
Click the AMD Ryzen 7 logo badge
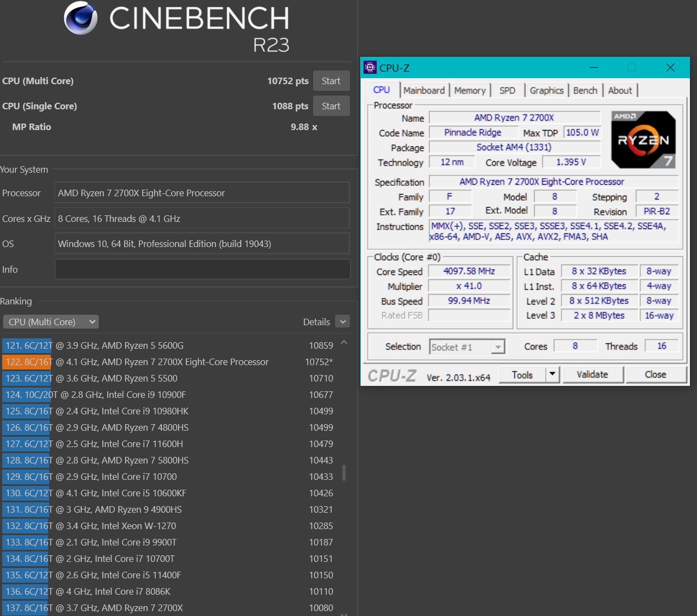[x=643, y=139]
